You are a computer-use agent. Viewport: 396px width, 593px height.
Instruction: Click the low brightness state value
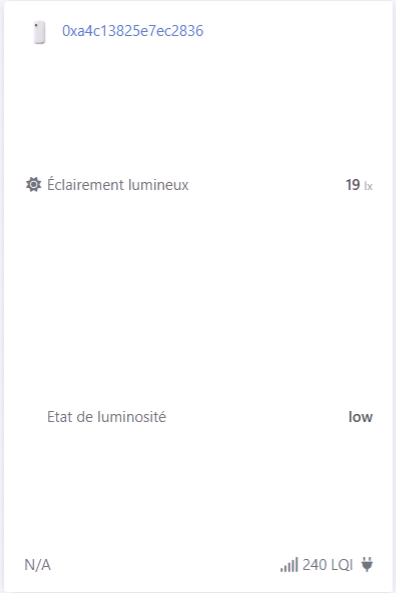pyautogui.click(x=360, y=417)
